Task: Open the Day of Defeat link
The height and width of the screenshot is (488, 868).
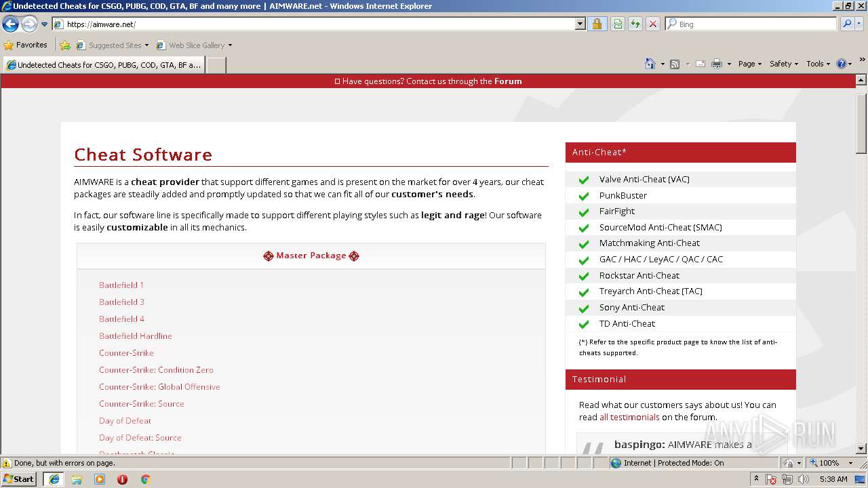Action: point(125,421)
